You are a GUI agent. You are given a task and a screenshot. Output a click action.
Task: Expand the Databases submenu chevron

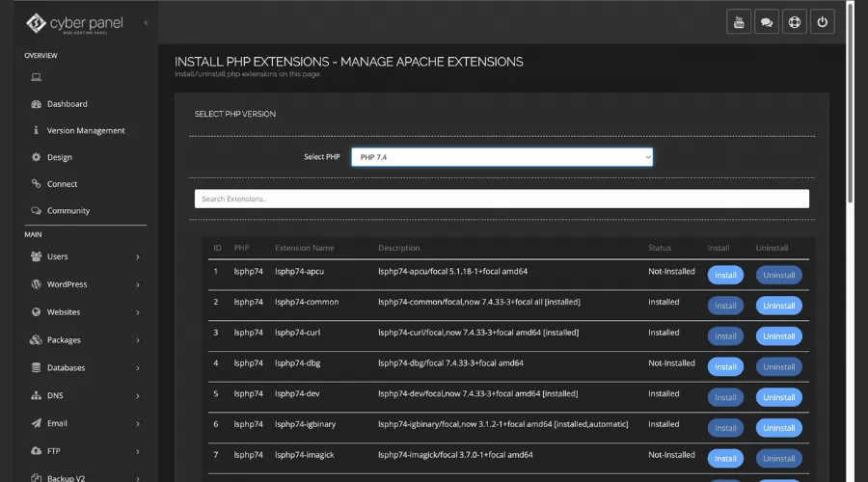138,368
